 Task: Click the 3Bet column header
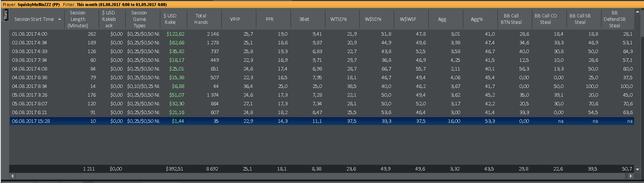click(304, 19)
